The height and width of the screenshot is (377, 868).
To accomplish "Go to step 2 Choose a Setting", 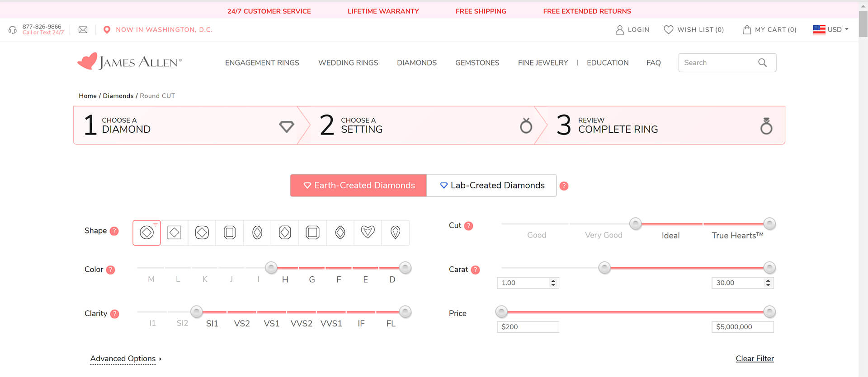I will click(x=422, y=126).
